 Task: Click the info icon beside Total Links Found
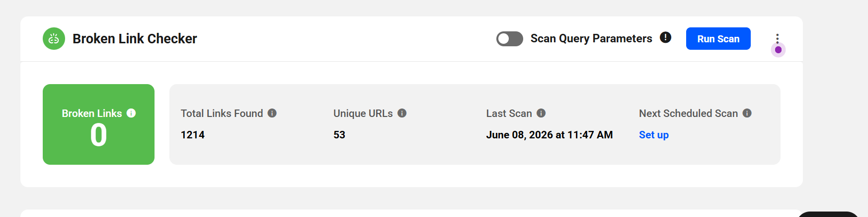[x=272, y=113]
